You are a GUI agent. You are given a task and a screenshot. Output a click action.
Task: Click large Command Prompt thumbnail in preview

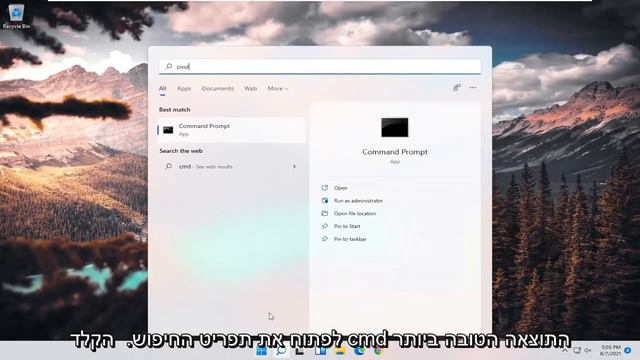395,127
